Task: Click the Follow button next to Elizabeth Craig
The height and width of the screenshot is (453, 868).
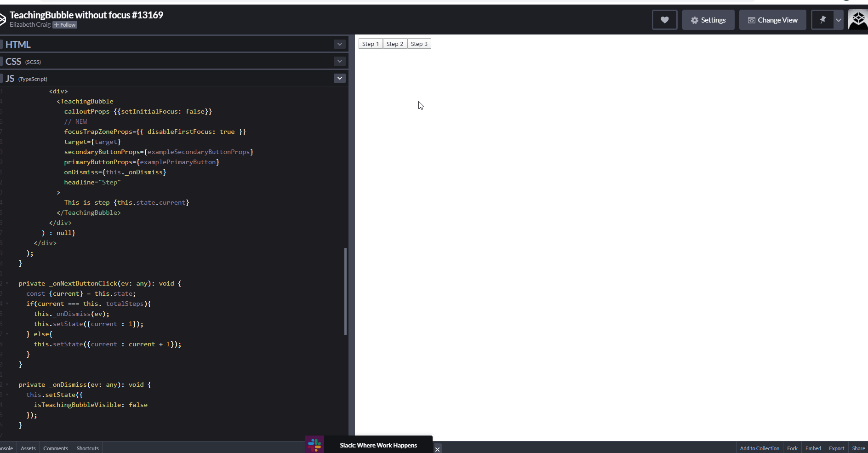Action: (64, 24)
